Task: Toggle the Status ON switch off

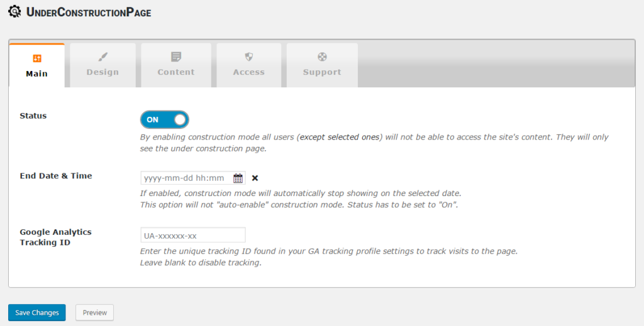Action: (x=164, y=120)
